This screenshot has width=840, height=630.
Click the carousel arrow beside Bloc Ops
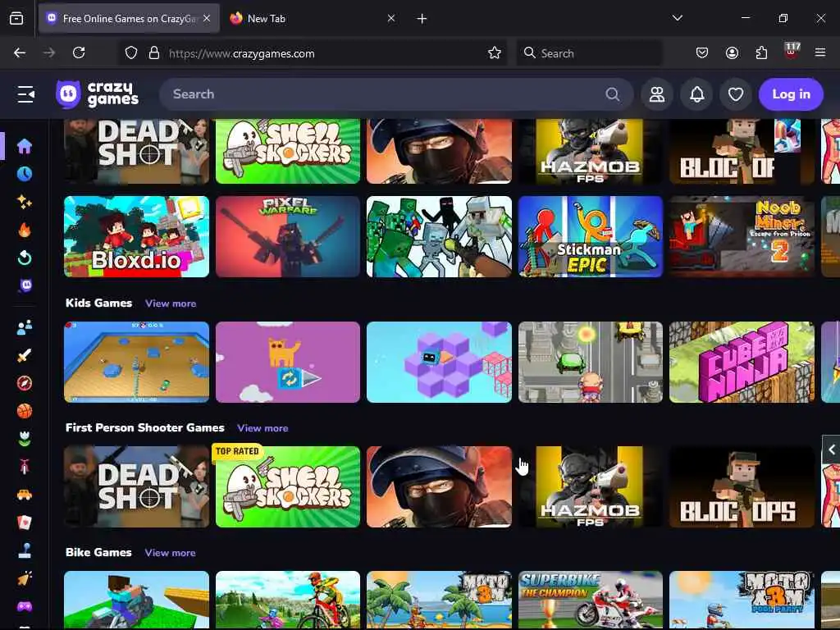pyautogui.click(x=831, y=450)
